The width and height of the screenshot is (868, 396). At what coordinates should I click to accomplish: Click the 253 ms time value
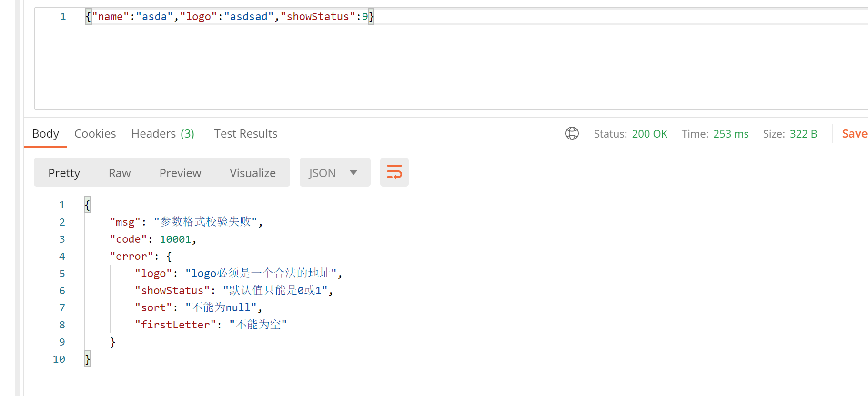731,134
